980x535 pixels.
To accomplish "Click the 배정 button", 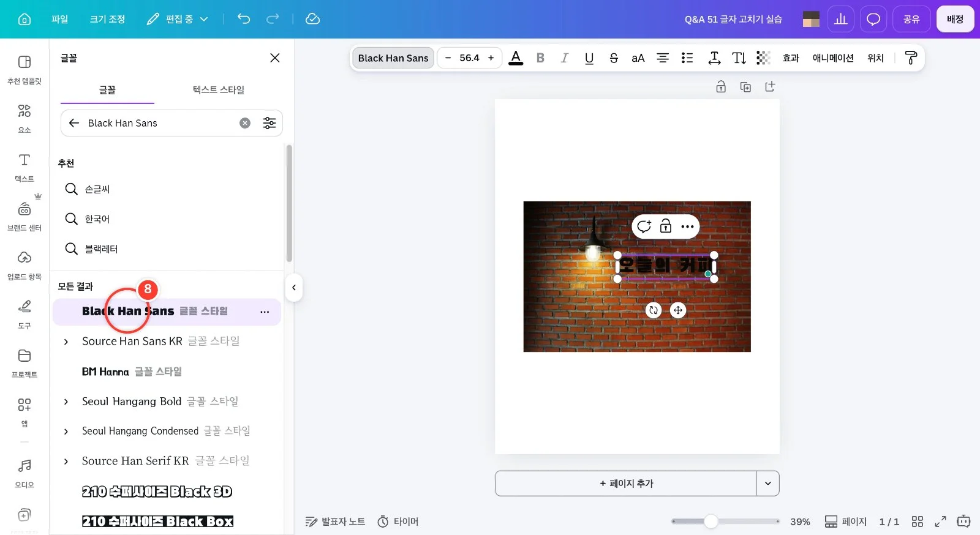I will [x=955, y=19].
